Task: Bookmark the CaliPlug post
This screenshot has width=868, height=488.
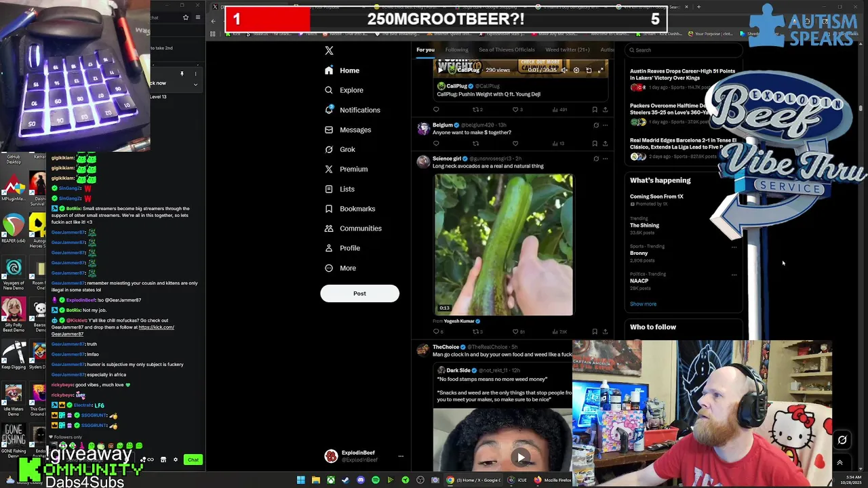Action: point(595,110)
